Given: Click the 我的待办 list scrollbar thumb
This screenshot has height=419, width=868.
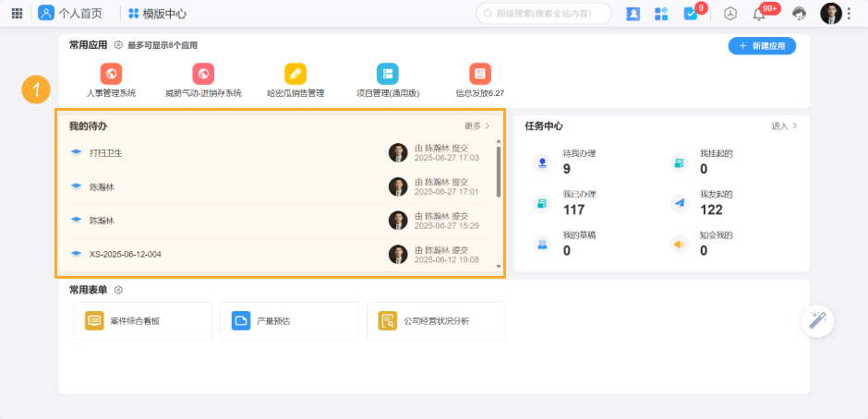Looking at the screenshot, I should click(499, 172).
